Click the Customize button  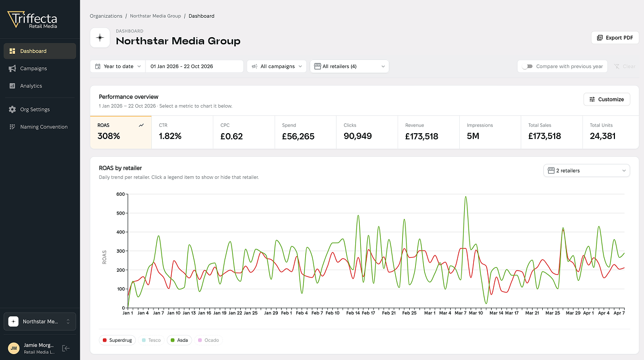click(607, 100)
